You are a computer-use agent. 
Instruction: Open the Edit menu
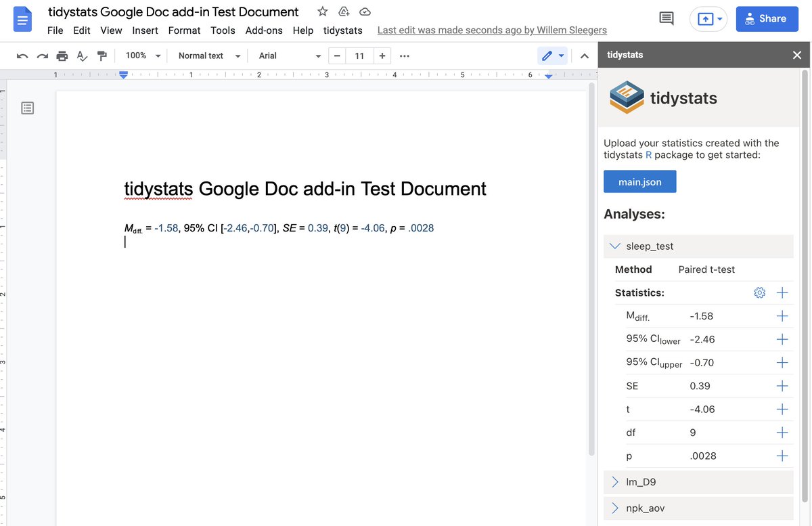point(82,30)
